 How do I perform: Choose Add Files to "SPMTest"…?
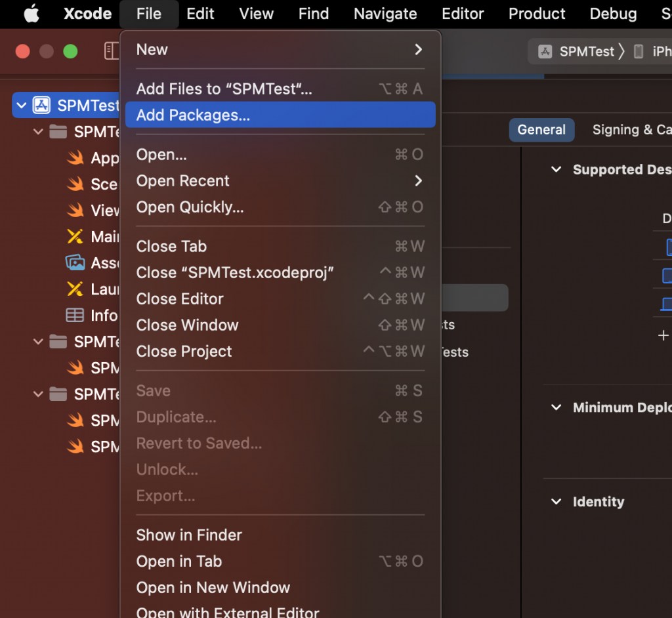pos(280,89)
